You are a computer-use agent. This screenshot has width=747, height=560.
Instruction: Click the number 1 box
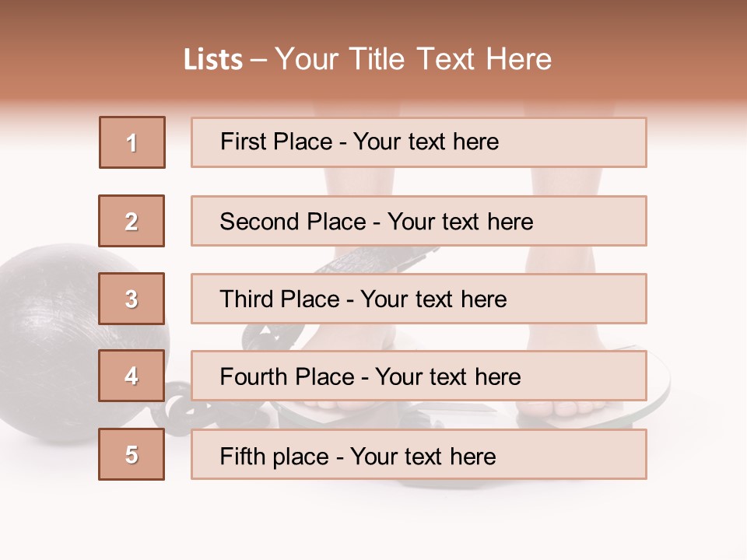(132, 142)
